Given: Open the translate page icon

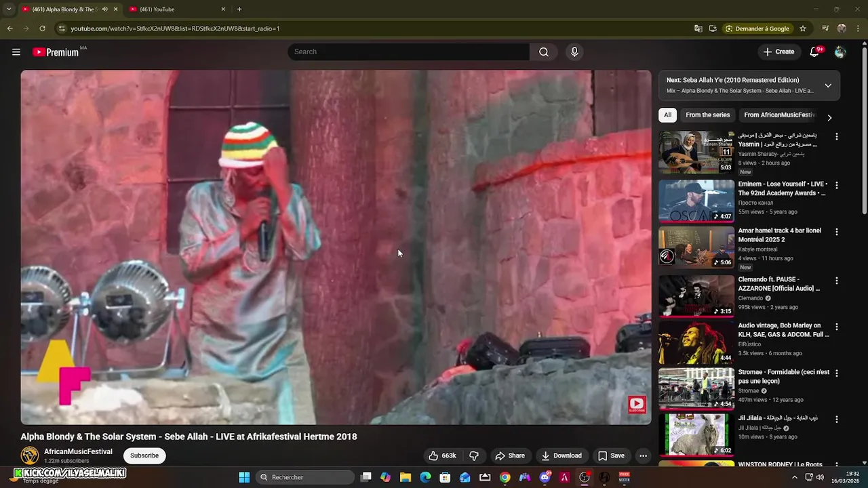Looking at the screenshot, I should point(698,28).
